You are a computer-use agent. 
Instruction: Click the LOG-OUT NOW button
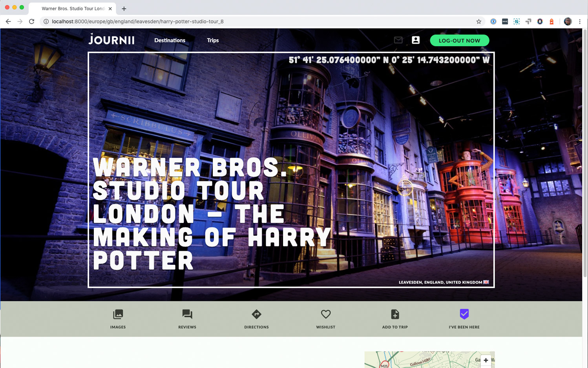(460, 40)
